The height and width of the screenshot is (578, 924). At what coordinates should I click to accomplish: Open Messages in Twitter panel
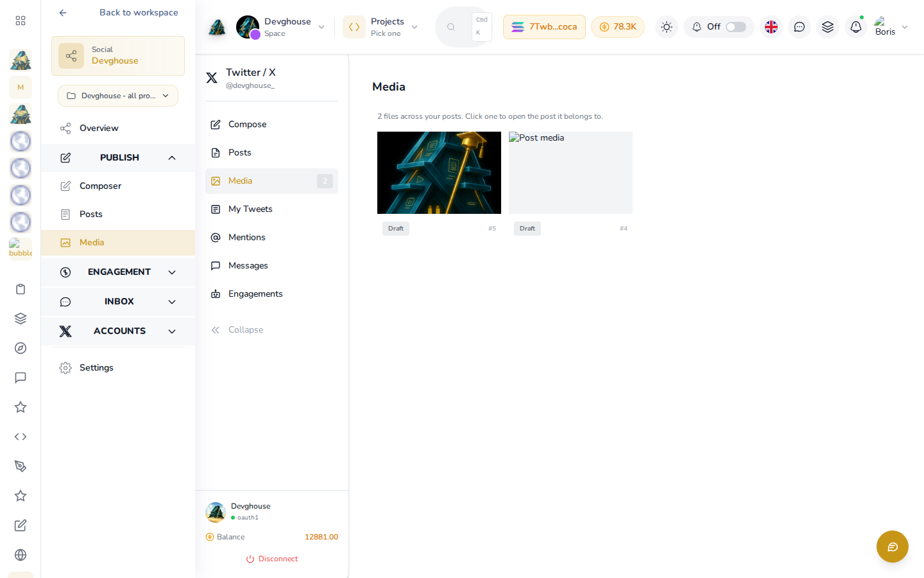pos(271,266)
